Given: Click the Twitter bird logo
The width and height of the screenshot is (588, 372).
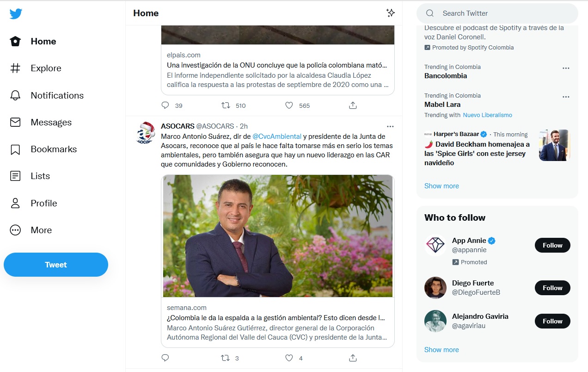Looking at the screenshot, I should click(x=16, y=14).
